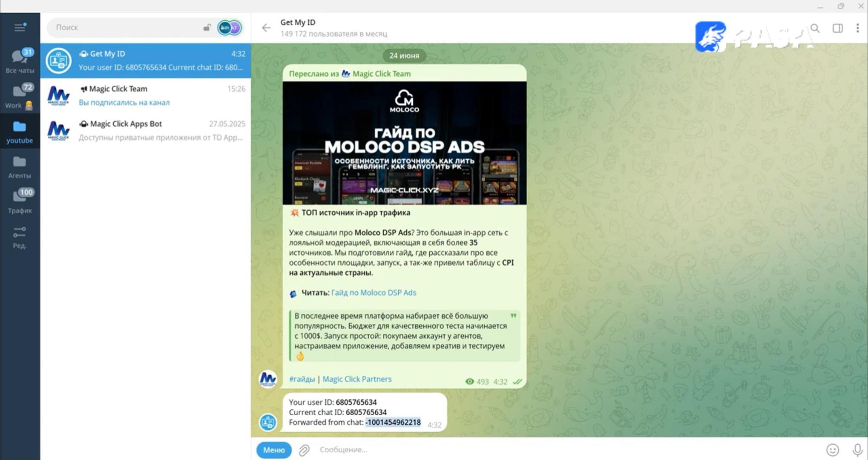The height and width of the screenshot is (460, 868).
Task: Click the #гайды hashtag
Action: [302, 379]
